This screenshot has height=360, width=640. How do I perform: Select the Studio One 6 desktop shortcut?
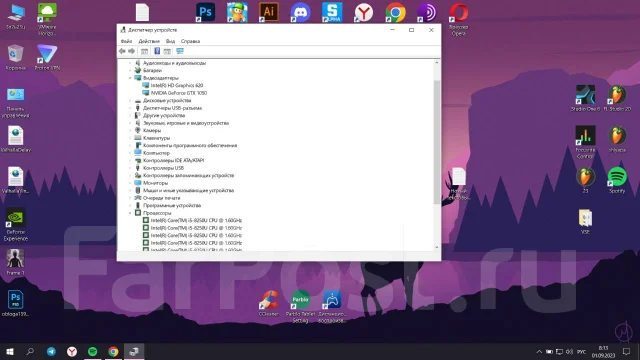(585, 98)
